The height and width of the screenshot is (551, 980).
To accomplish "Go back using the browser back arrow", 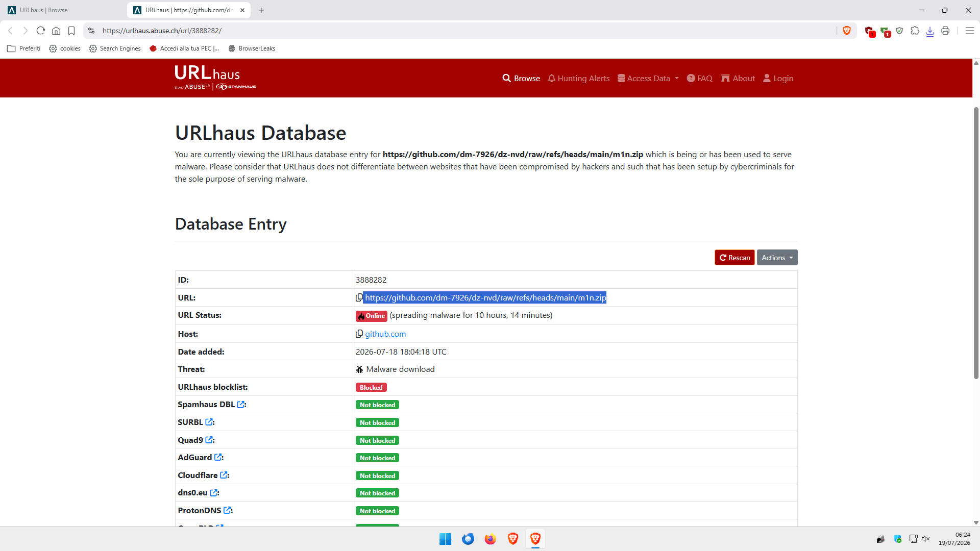I will 10,31.
